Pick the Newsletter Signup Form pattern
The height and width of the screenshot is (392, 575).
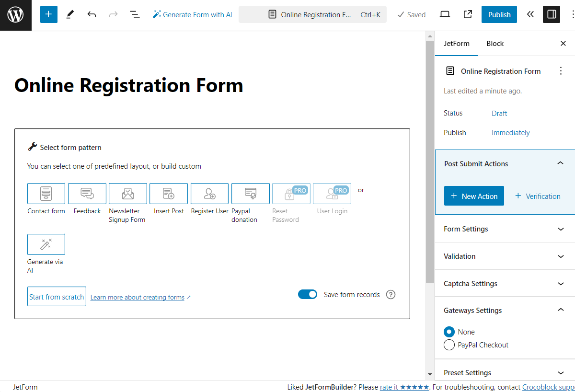pyautogui.click(x=127, y=194)
